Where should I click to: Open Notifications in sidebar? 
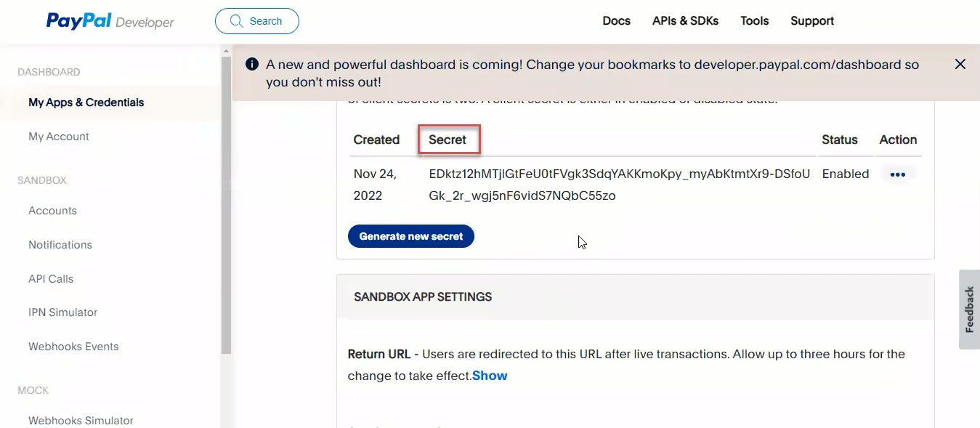(x=60, y=245)
